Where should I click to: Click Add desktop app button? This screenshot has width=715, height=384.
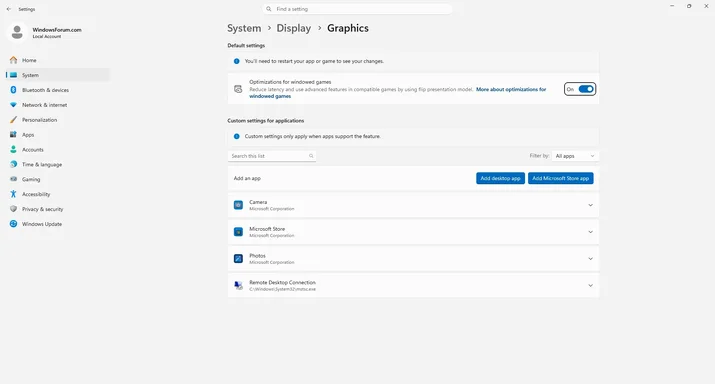(x=500, y=178)
